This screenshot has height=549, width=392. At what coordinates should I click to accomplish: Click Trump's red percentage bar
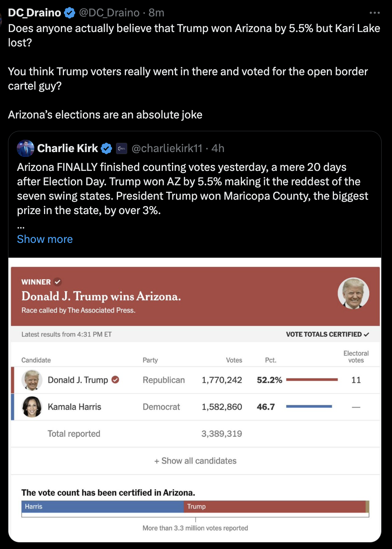312,380
